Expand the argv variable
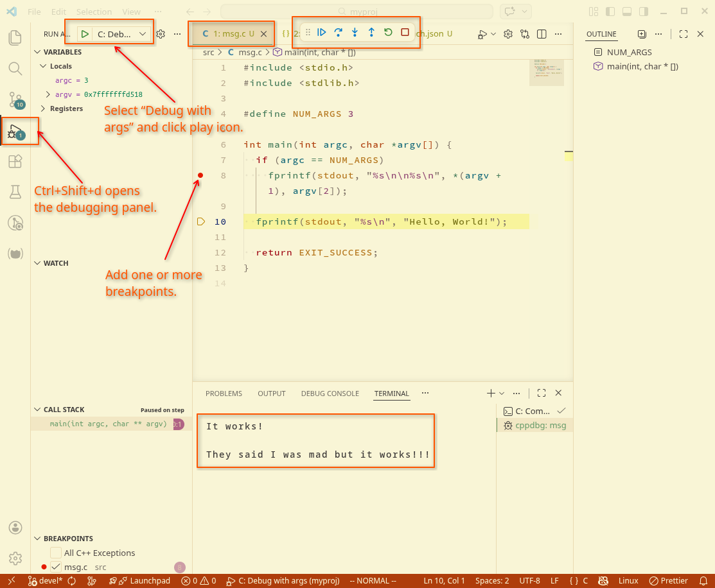 point(48,94)
